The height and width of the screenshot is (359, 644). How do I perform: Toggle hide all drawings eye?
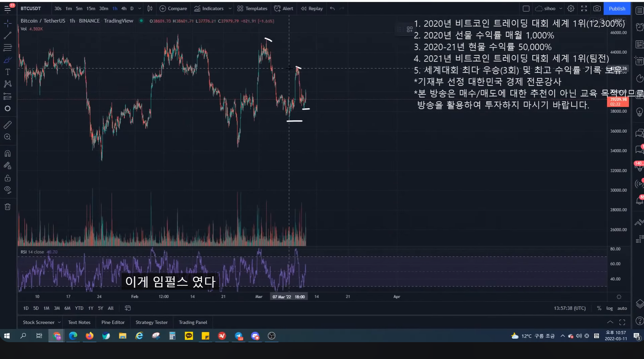7,190
